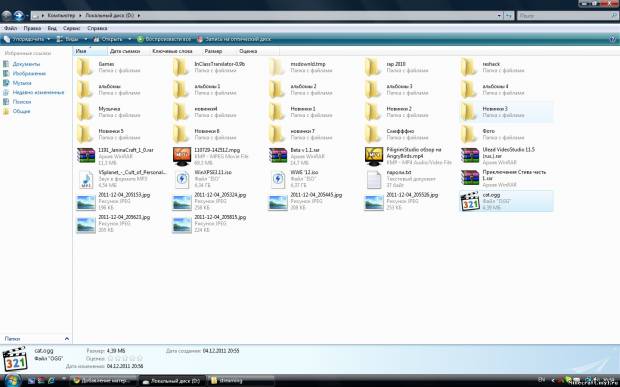Open the Сервис menu
This screenshot has width=620, height=387.
[x=72, y=28]
